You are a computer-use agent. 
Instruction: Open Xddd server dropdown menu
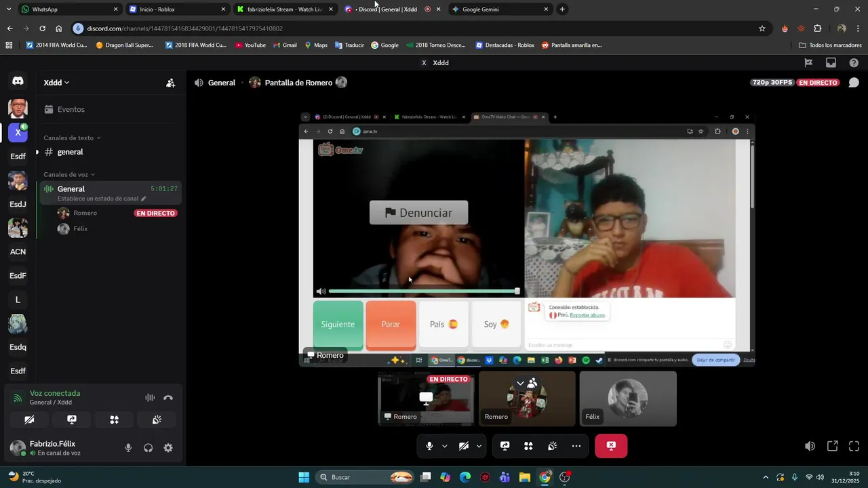pyautogui.click(x=57, y=83)
